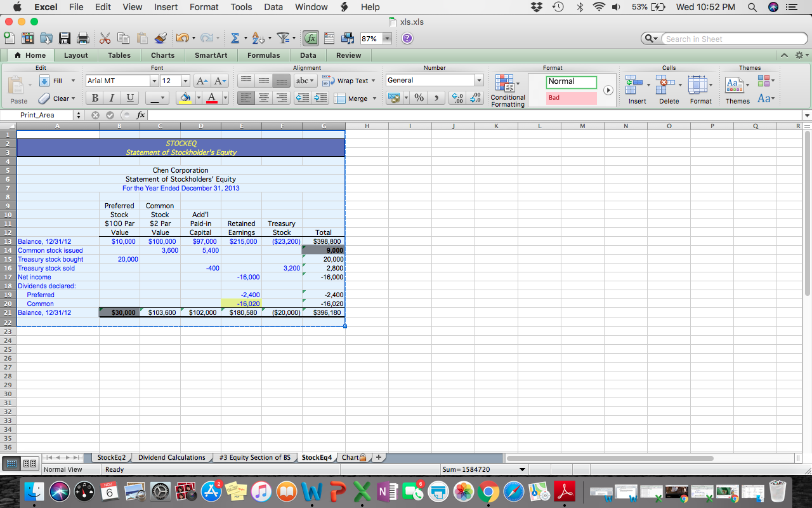Click Wrap Text button
This screenshot has width=812, height=508.
[x=348, y=81]
